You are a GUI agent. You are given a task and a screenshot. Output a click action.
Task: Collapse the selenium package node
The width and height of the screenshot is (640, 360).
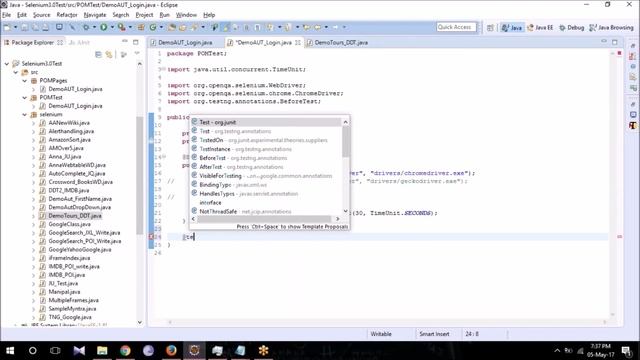[24, 115]
